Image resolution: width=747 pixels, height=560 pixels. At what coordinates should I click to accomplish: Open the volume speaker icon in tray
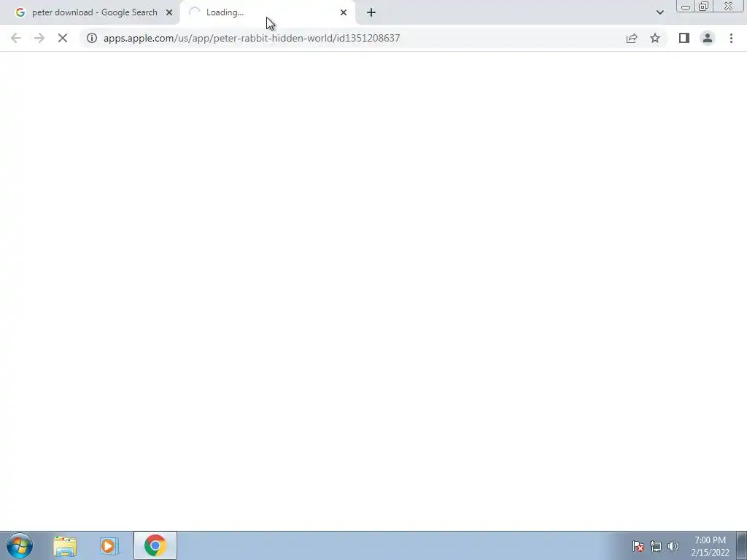pyautogui.click(x=673, y=546)
